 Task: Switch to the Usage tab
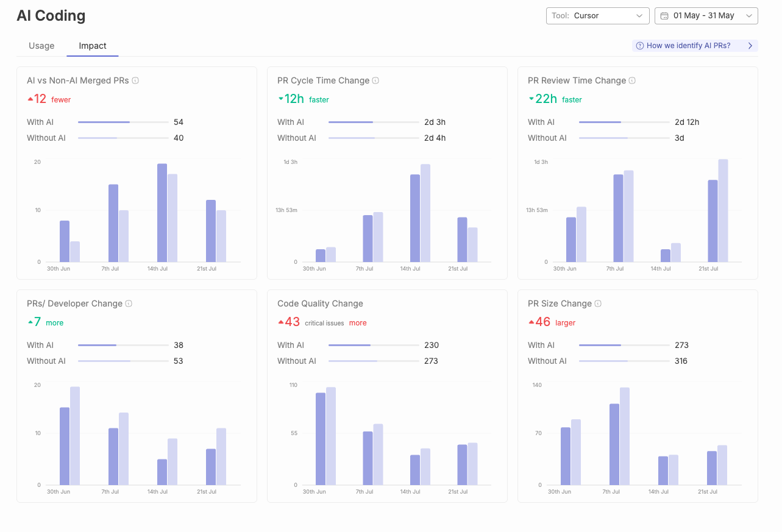click(41, 46)
